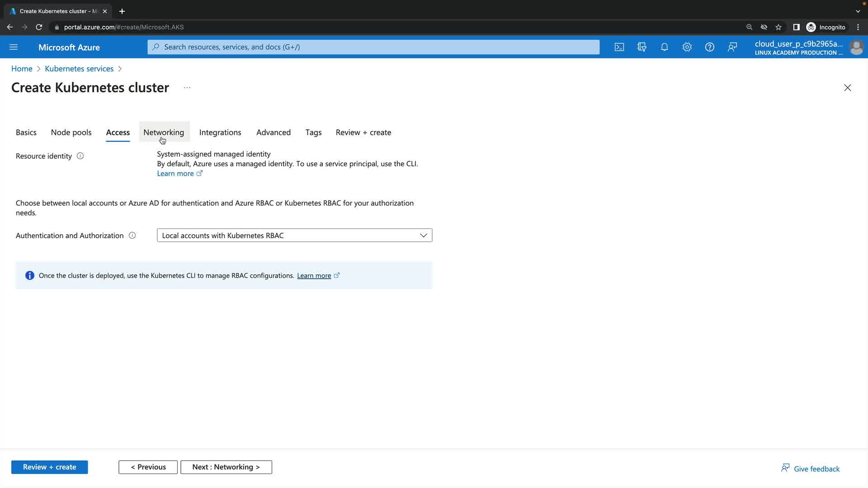This screenshot has width=868, height=488.
Task: Open the Kubernetes services breadcrumb link
Action: [79, 69]
